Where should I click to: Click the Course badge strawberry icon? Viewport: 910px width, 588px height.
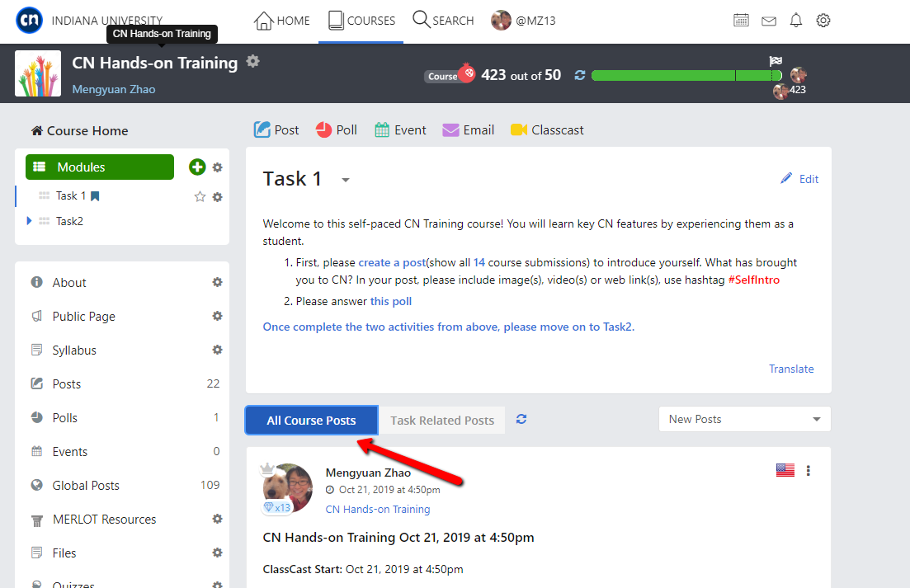(x=467, y=73)
